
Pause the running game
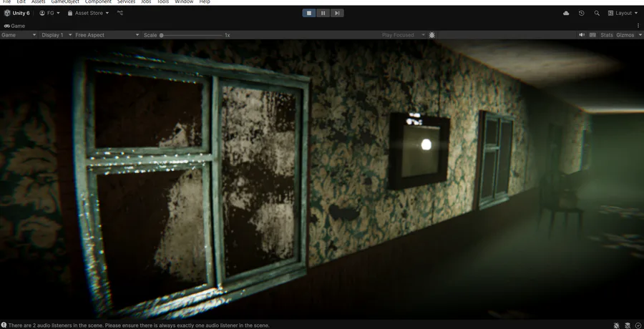pos(323,13)
